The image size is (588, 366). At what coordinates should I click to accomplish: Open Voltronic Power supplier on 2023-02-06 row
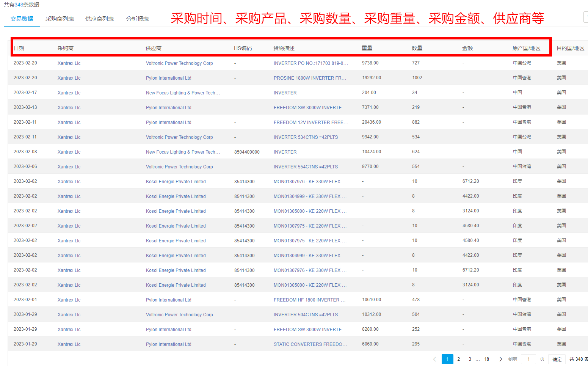click(x=179, y=167)
